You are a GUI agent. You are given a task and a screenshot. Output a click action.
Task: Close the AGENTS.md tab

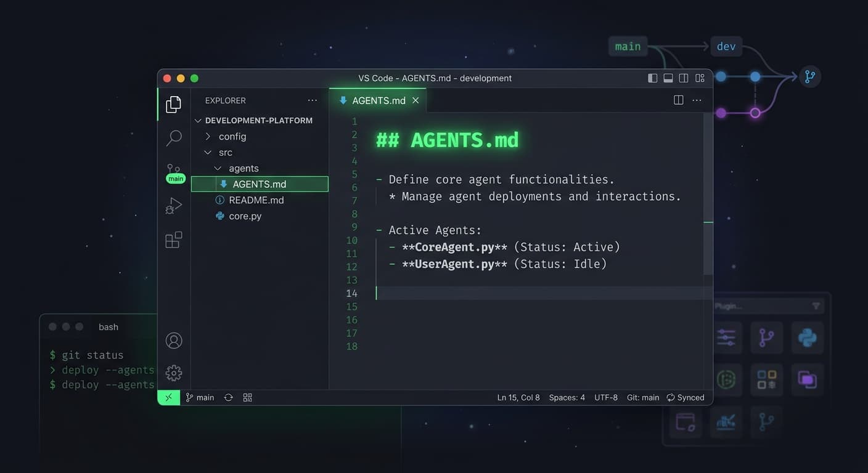click(416, 100)
